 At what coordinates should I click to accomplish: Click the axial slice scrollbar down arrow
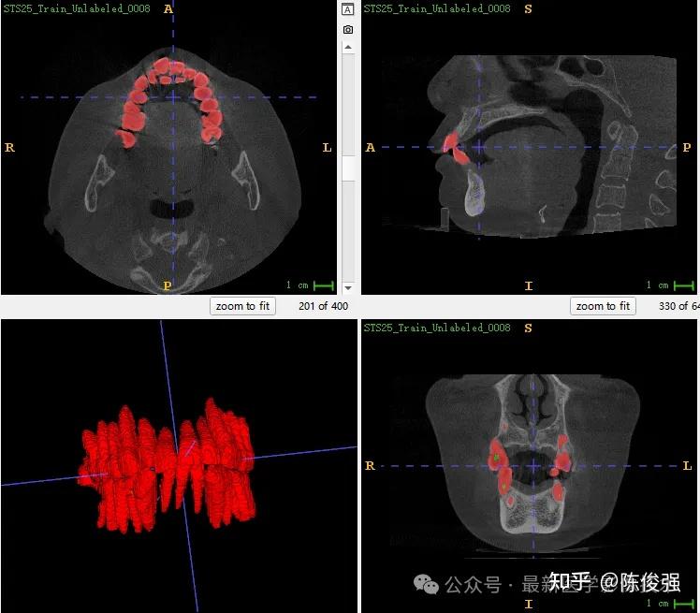pyautogui.click(x=348, y=288)
